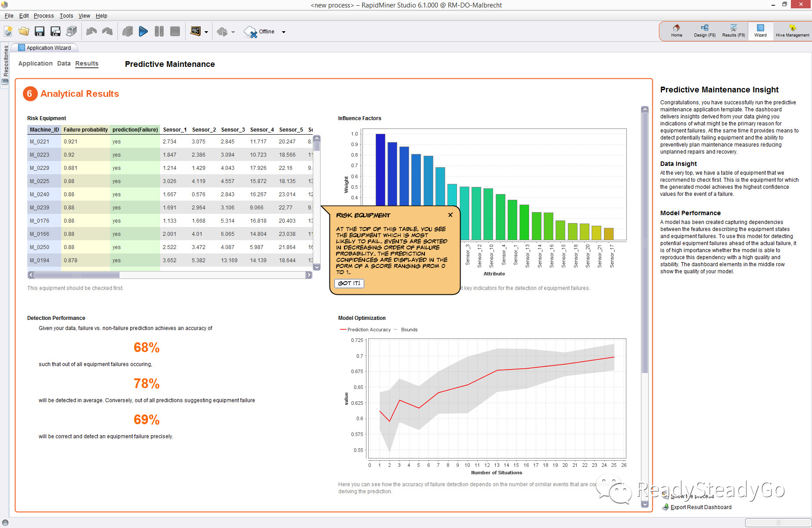Click the Pause process icon
This screenshot has height=528, width=812.
tap(159, 31)
